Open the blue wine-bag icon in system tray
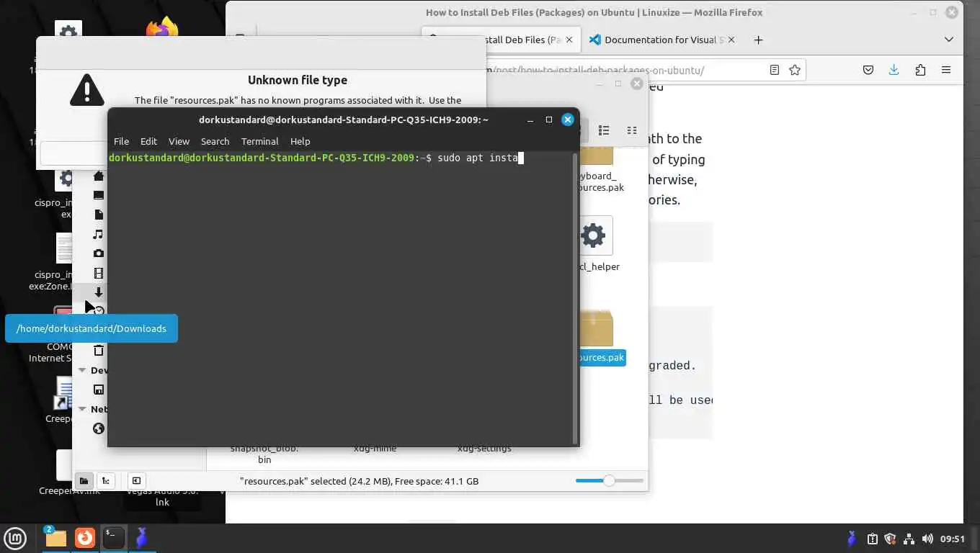980x553 pixels. pos(852,539)
